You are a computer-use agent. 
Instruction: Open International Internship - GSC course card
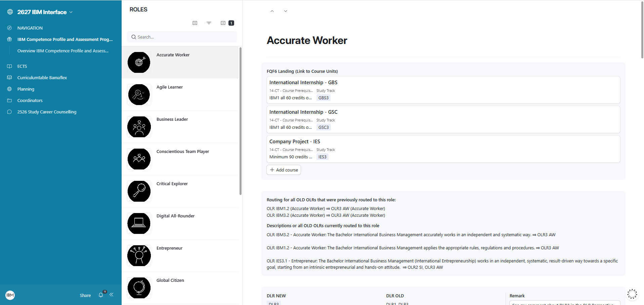[x=443, y=119]
